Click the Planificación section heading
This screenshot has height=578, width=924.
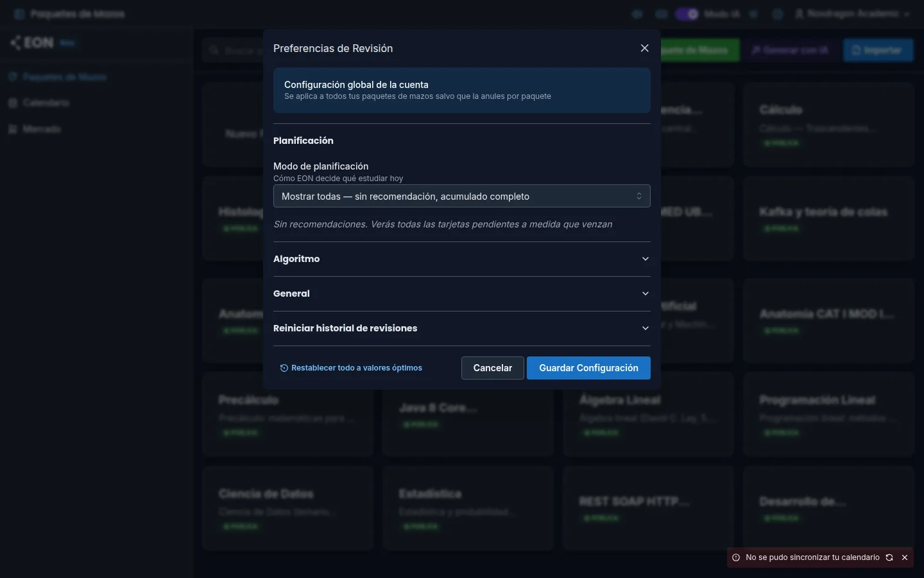[x=304, y=141]
